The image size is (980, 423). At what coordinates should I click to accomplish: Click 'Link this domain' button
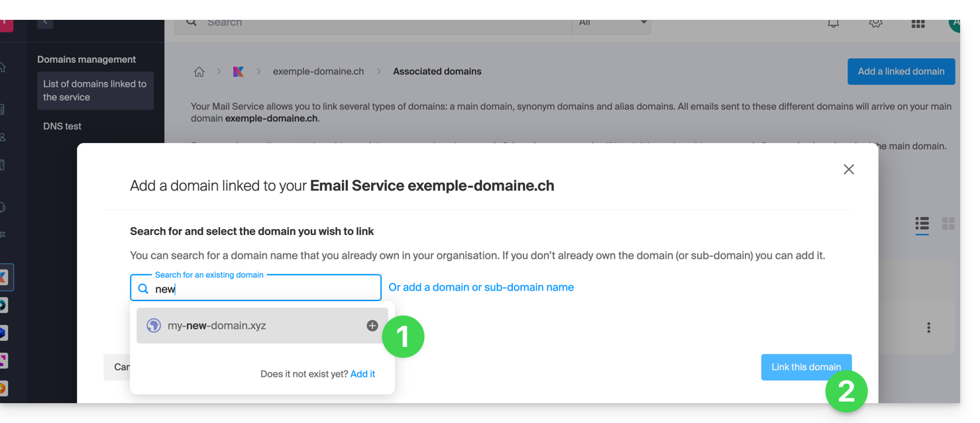[806, 367]
